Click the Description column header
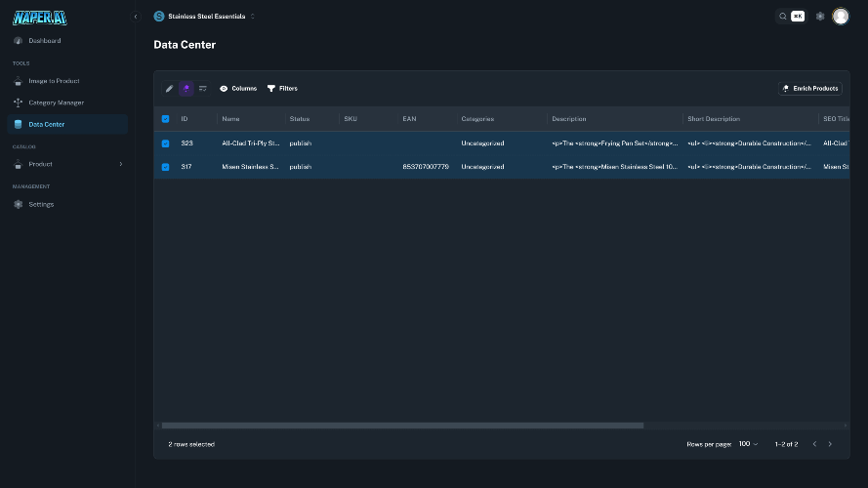Image resolution: width=868 pixels, height=488 pixels. 569,119
